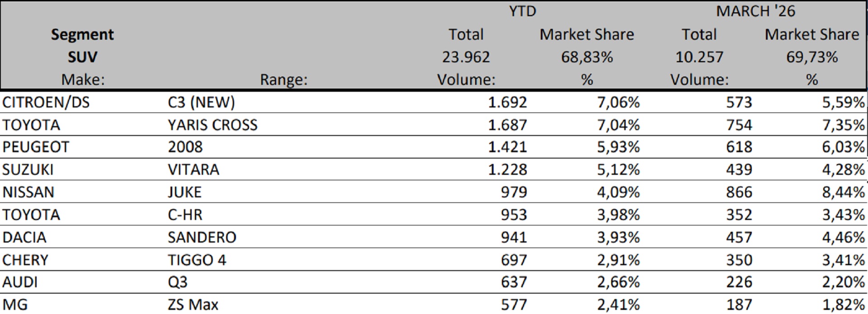
Task: Select the YTD total value 23.962
Action: click(466, 57)
